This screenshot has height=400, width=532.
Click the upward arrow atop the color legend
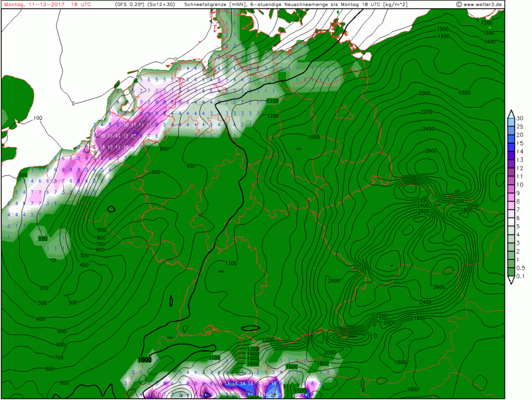click(x=510, y=113)
